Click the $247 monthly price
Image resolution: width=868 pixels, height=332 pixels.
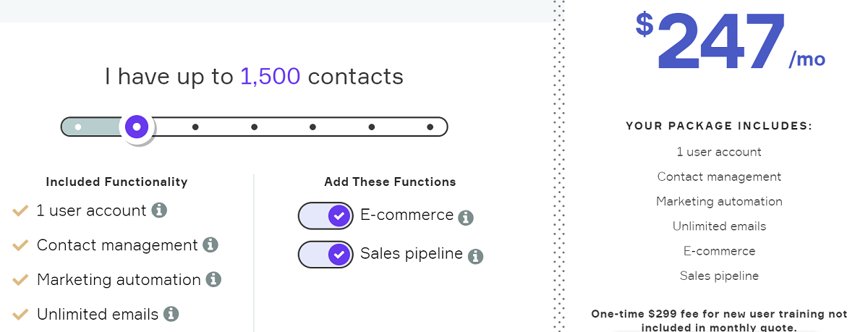click(720, 42)
